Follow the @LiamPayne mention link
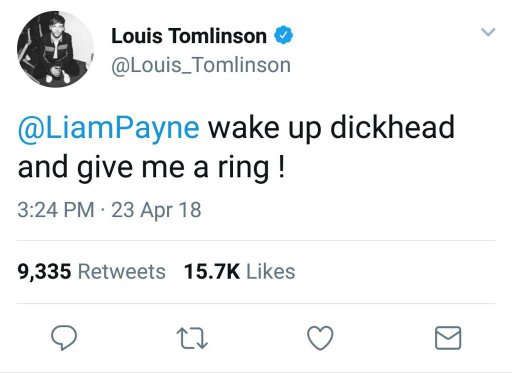Screen dimensions: 512x373 pyautogui.click(x=109, y=128)
